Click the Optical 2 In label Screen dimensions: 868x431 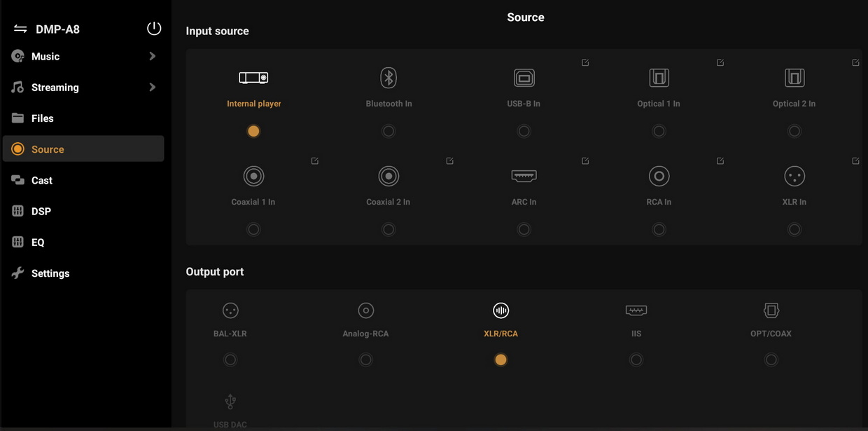[x=794, y=104]
